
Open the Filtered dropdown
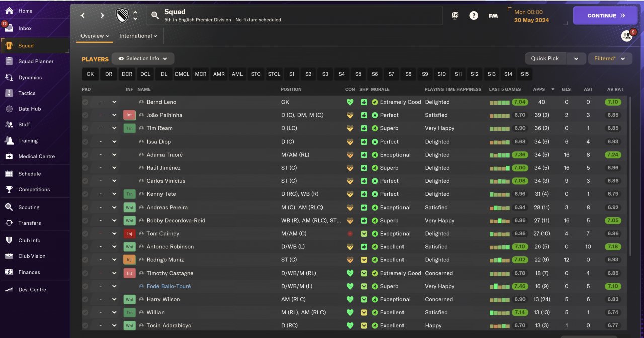point(610,59)
